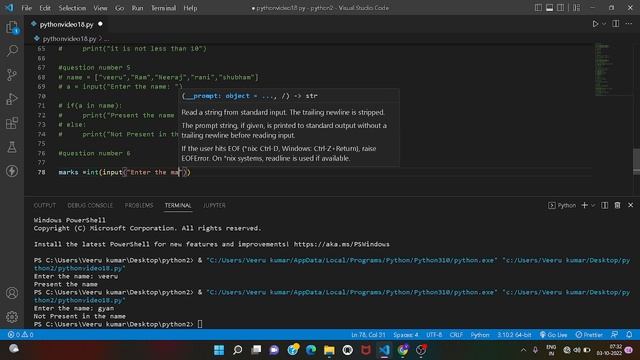Select the Python terminal profile label

click(x=562, y=205)
